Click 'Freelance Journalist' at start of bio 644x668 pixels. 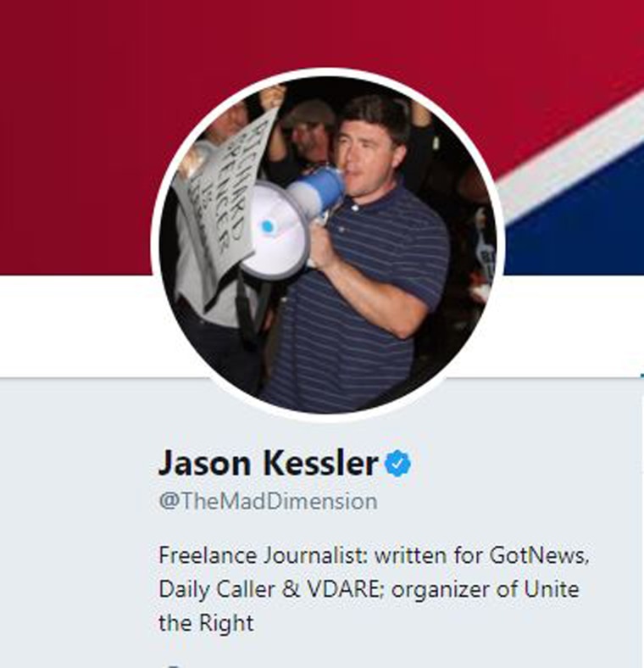click(263, 555)
